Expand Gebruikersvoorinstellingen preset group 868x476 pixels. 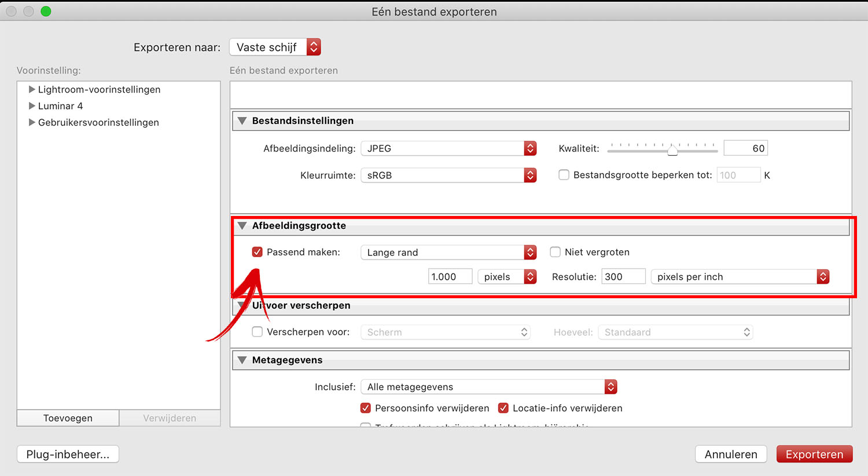tap(32, 122)
